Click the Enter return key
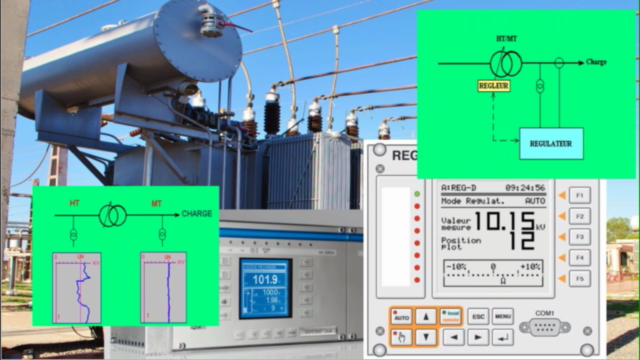Image resolution: width=640 pixels, height=360 pixels. point(502,338)
